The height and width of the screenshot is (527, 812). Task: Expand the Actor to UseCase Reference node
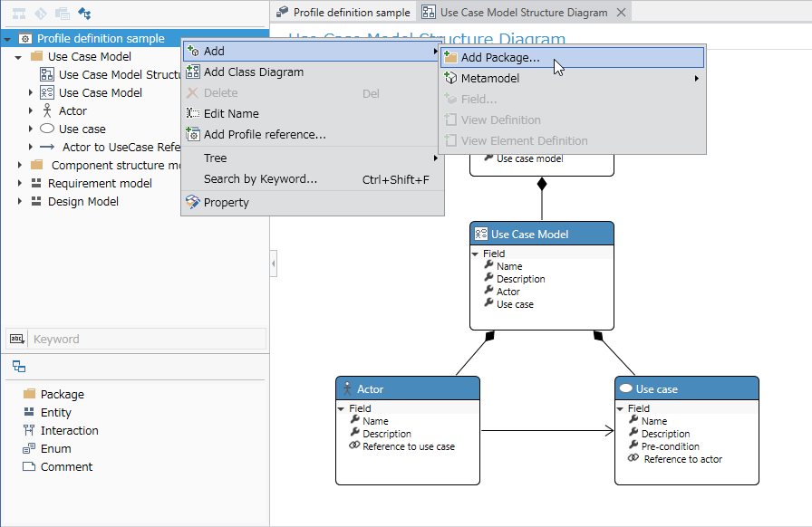tap(31, 147)
